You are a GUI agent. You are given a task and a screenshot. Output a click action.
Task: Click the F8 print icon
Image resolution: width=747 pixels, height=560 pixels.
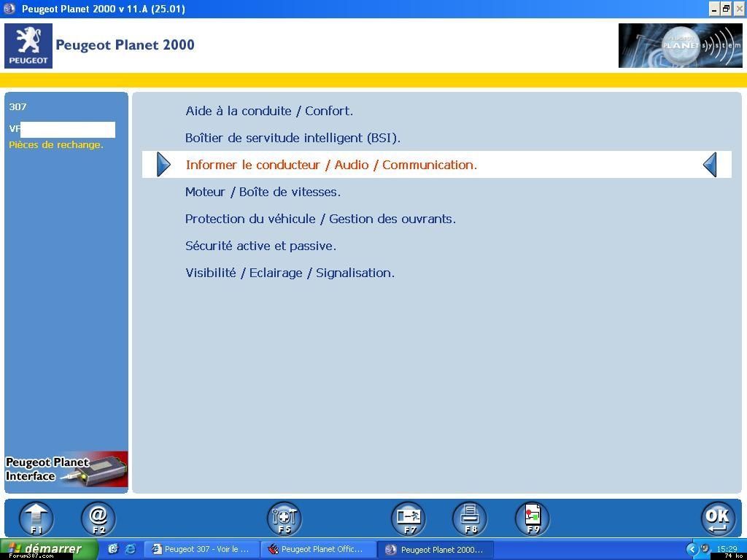coord(470,518)
